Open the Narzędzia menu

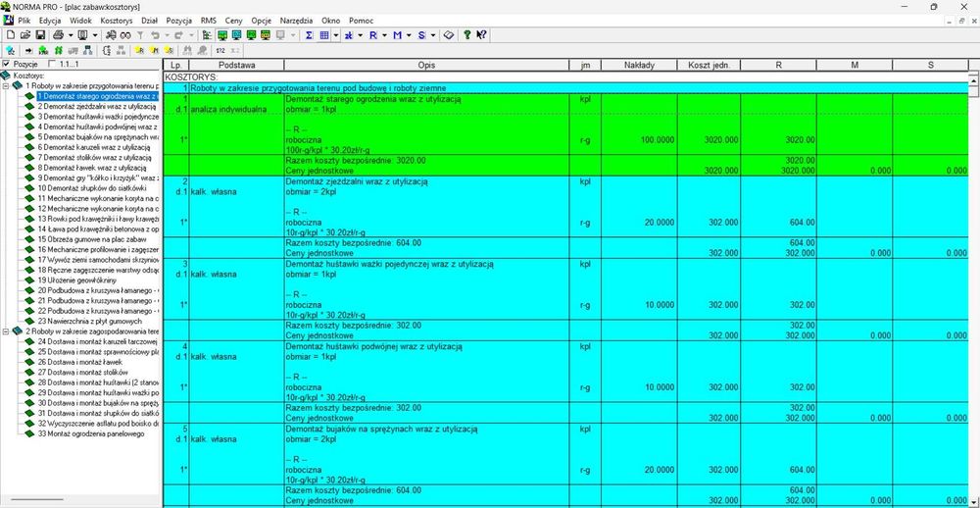click(295, 21)
